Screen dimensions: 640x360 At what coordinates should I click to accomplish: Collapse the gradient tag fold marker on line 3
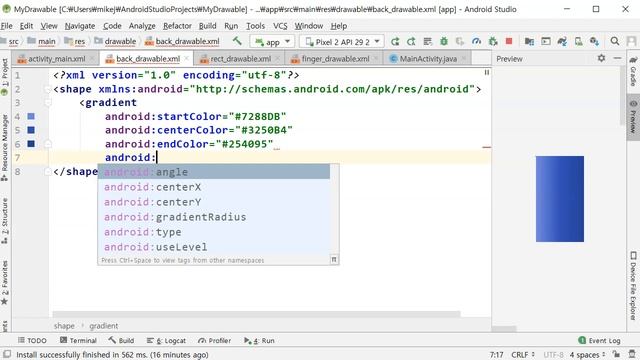[47, 102]
